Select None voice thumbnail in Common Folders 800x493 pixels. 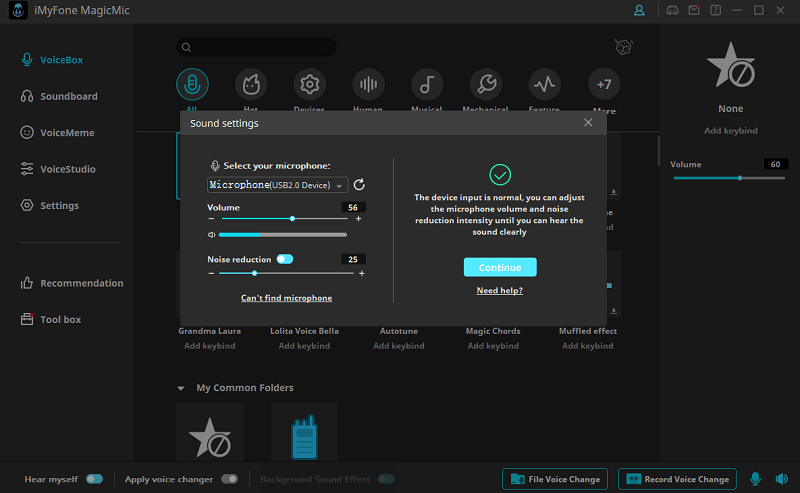(x=210, y=433)
